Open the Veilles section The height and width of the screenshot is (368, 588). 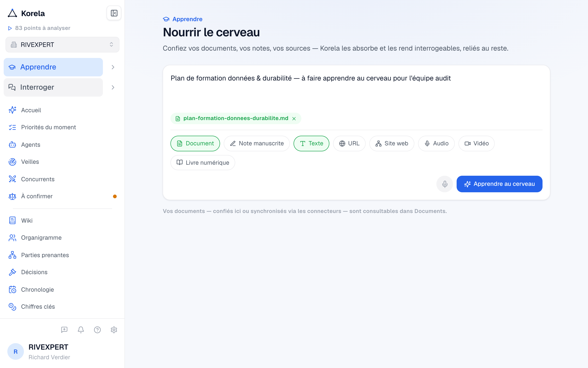[30, 162]
